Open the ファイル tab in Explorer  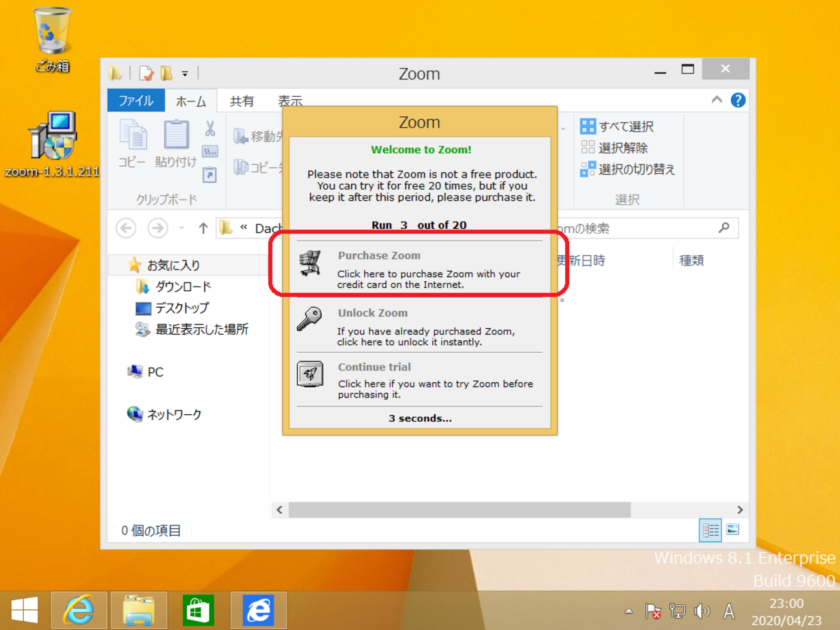[x=136, y=101]
